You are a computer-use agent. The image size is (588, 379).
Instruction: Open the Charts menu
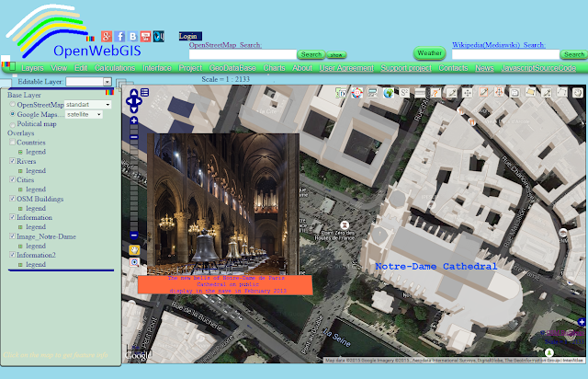274,68
